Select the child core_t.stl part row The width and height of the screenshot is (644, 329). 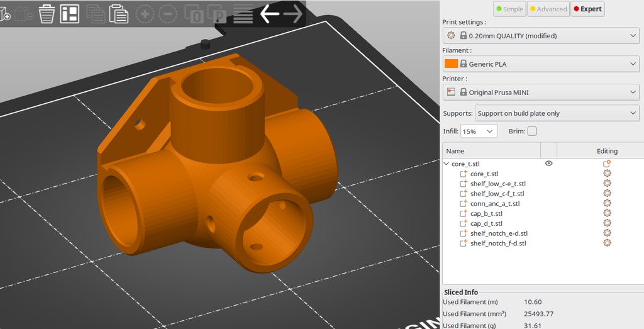485,174
